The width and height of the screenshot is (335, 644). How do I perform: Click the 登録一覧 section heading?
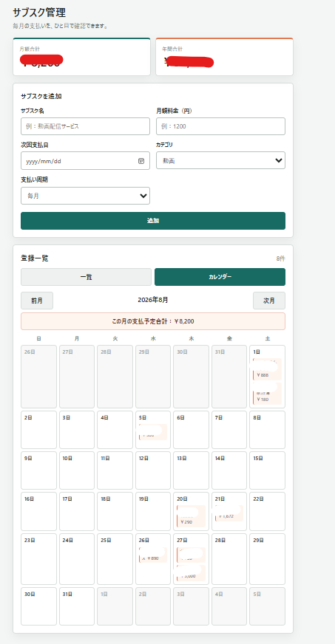pos(35,258)
